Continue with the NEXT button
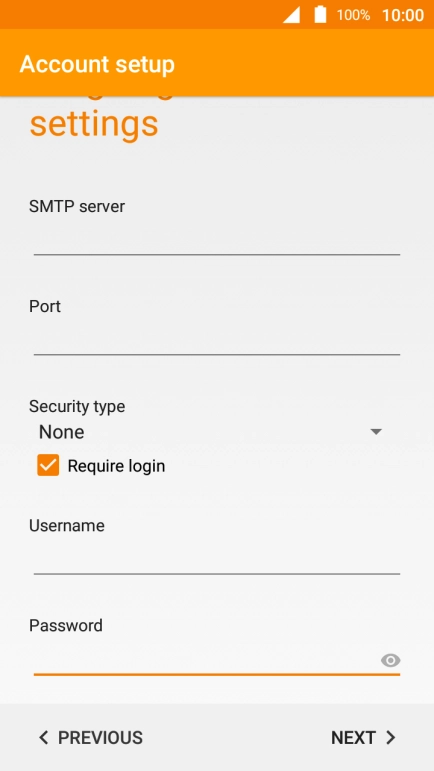The width and height of the screenshot is (434, 771). (x=363, y=738)
